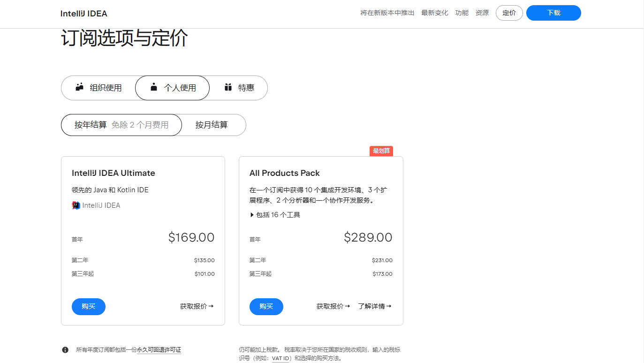Expand the 包括 16 个工具 list
644x363 pixels.
click(275, 215)
